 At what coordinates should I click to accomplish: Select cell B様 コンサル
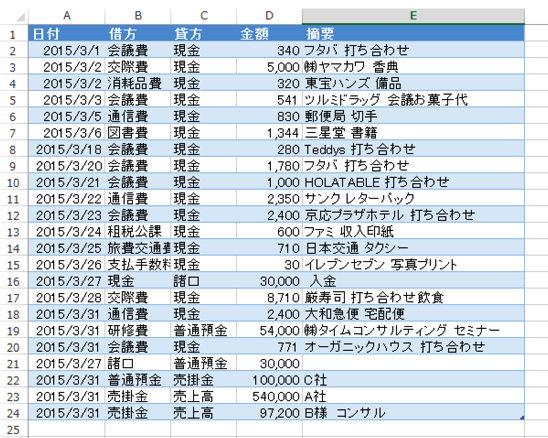pyautogui.click(x=413, y=413)
